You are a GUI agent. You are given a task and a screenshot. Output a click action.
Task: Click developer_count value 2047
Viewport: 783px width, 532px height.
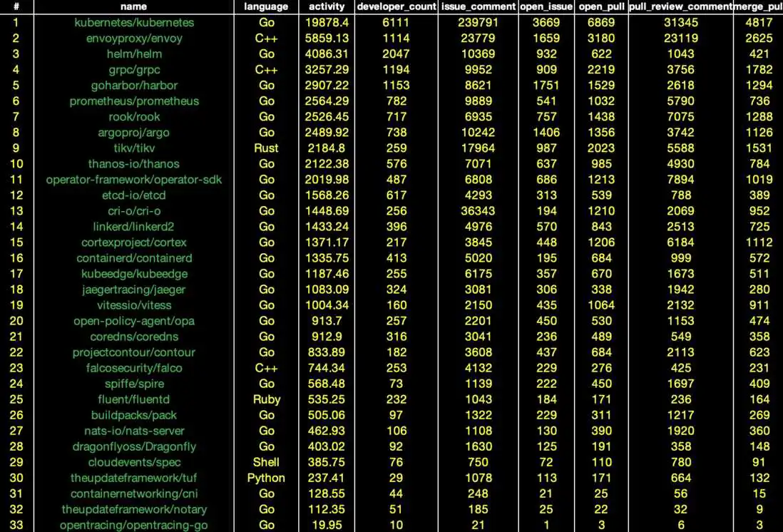(396, 54)
